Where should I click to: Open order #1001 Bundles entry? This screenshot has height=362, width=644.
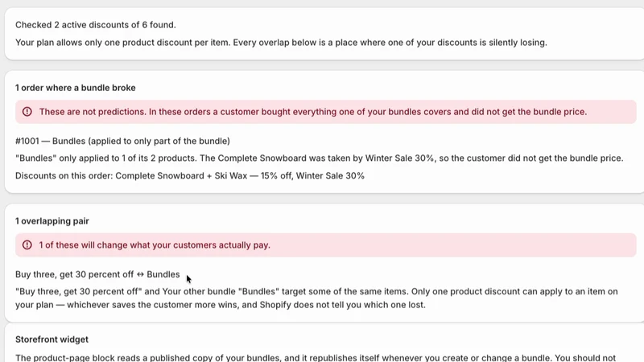tap(122, 142)
